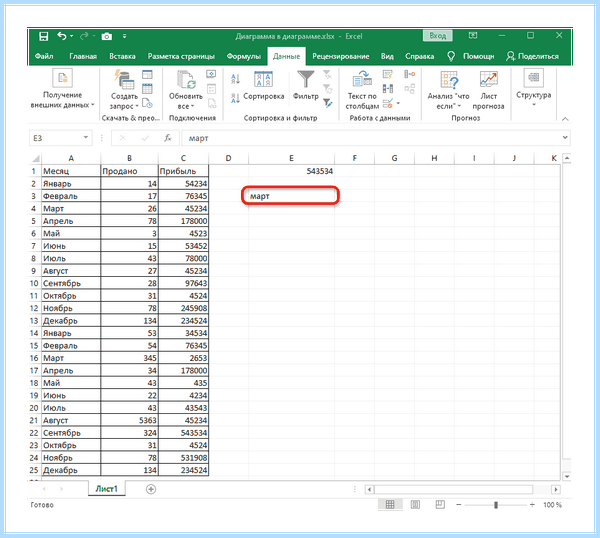Viewport: 600px width, 538px height.
Task: Add a new sheet with the plus icon
Action: 151,489
